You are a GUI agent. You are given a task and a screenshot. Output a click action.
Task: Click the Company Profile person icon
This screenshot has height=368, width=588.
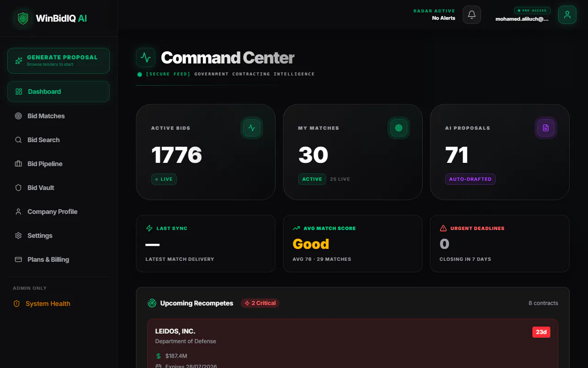(x=18, y=212)
